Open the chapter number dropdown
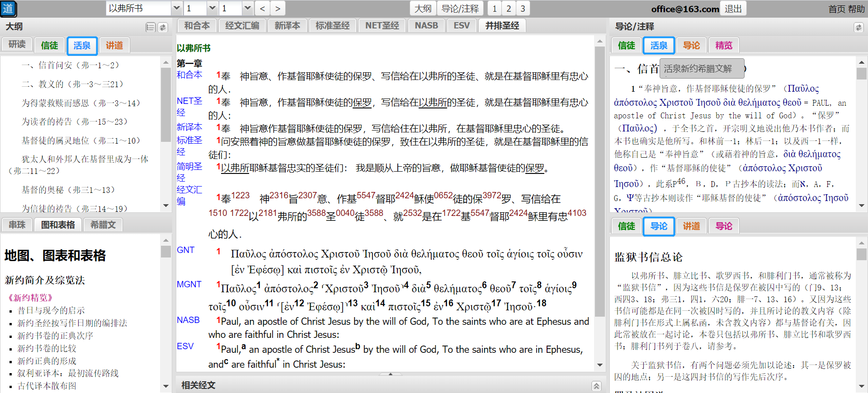This screenshot has width=868, height=393. point(212,9)
